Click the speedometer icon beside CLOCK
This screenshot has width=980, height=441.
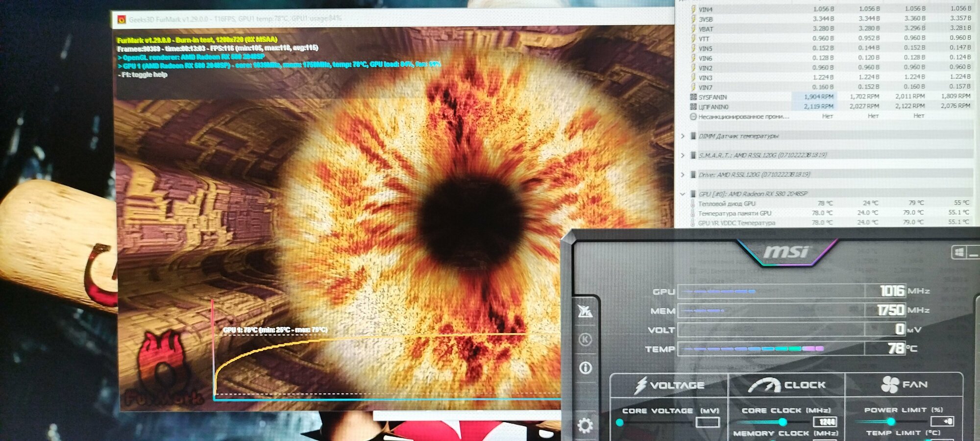764,385
